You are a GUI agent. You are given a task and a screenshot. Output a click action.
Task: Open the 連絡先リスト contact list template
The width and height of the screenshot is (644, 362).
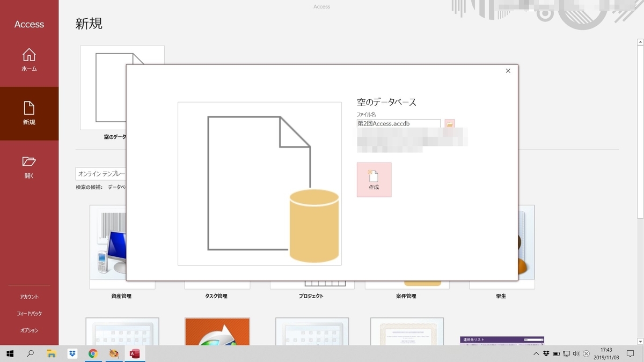pyautogui.click(x=502, y=341)
